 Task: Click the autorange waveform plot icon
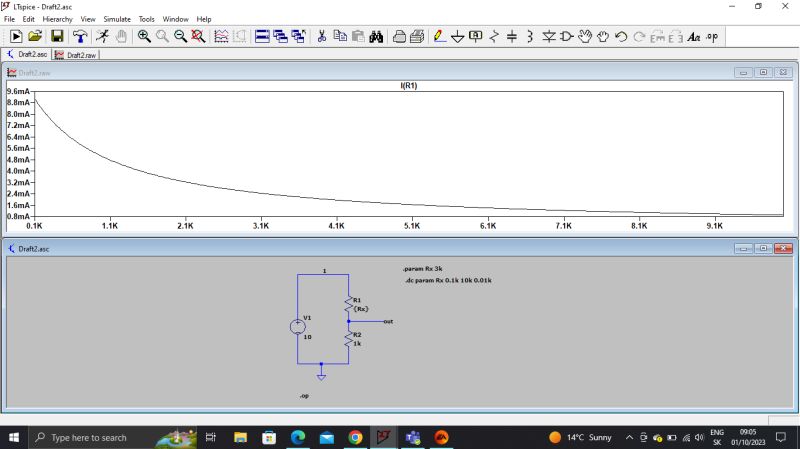pyautogui.click(x=221, y=36)
